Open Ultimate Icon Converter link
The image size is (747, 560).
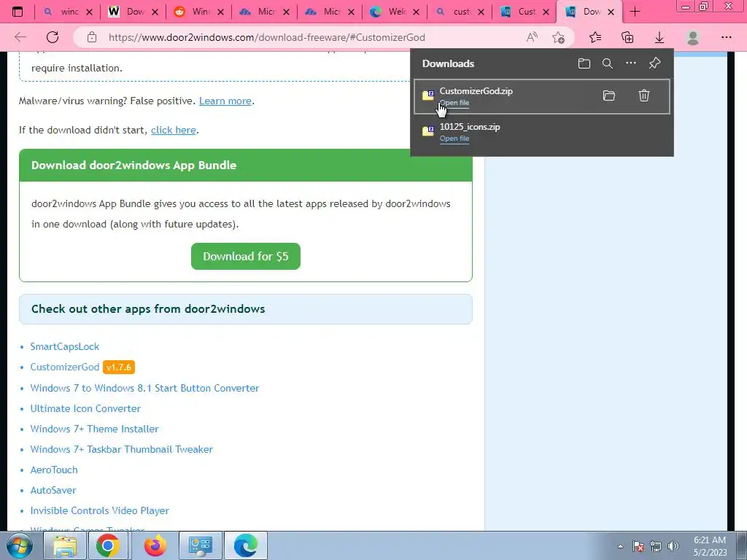tap(85, 408)
